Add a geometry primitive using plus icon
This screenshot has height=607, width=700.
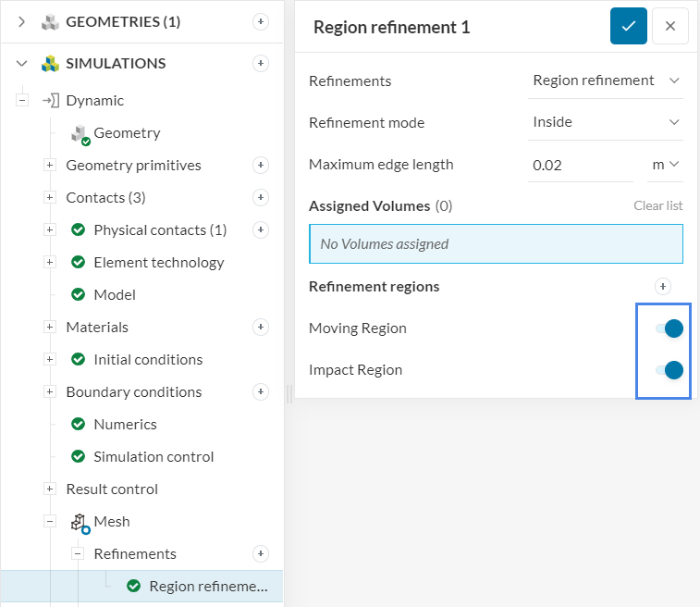(261, 165)
